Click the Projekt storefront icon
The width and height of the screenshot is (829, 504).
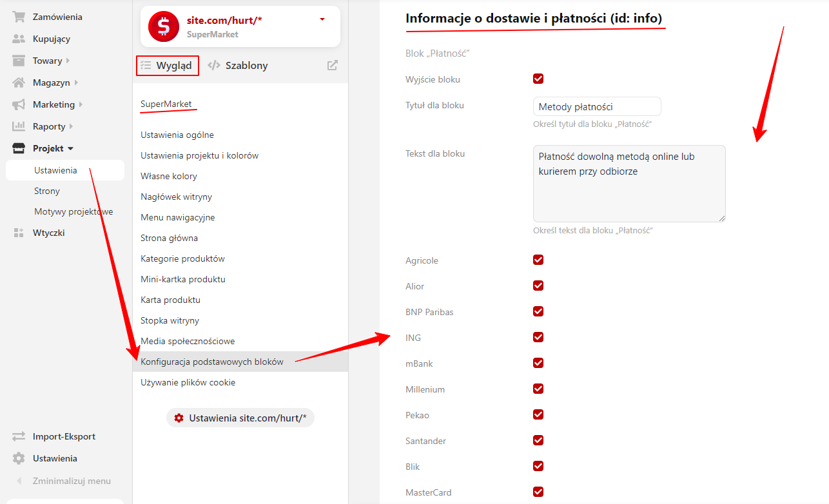pos(19,148)
